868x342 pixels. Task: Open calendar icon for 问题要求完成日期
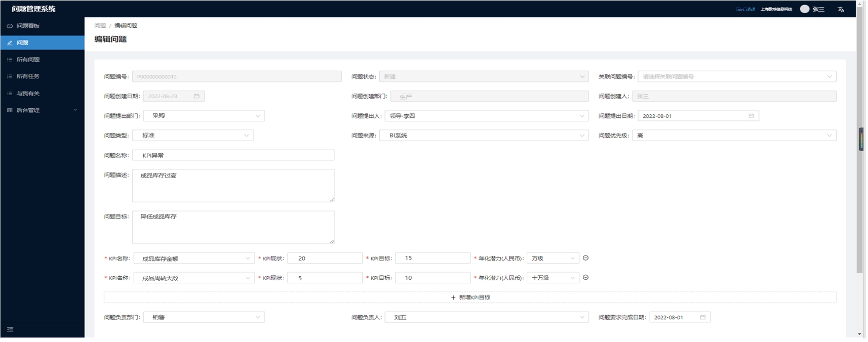click(702, 317)
